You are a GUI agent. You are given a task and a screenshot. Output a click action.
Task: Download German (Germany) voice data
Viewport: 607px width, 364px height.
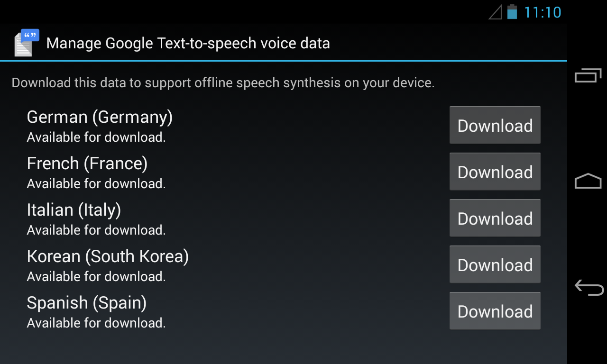[495, 126]
